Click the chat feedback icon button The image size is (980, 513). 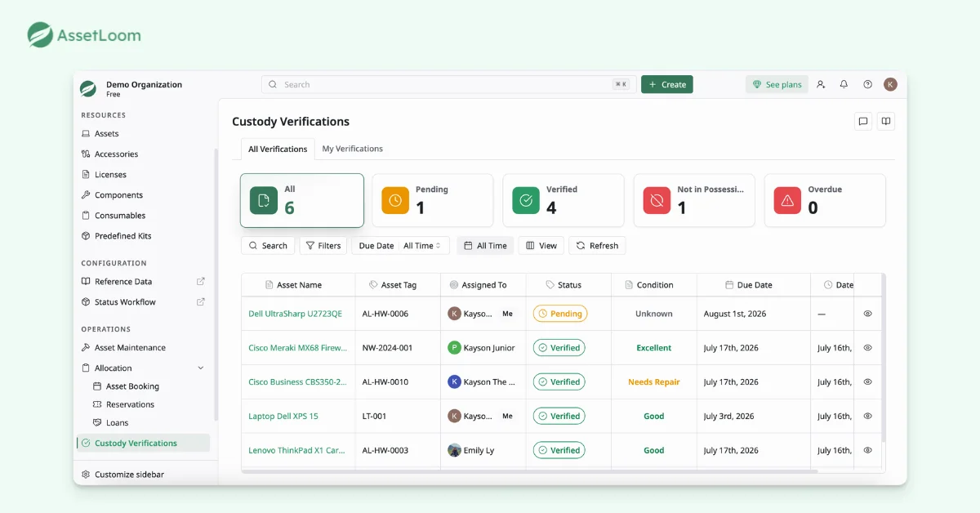(x=862, y=122)
